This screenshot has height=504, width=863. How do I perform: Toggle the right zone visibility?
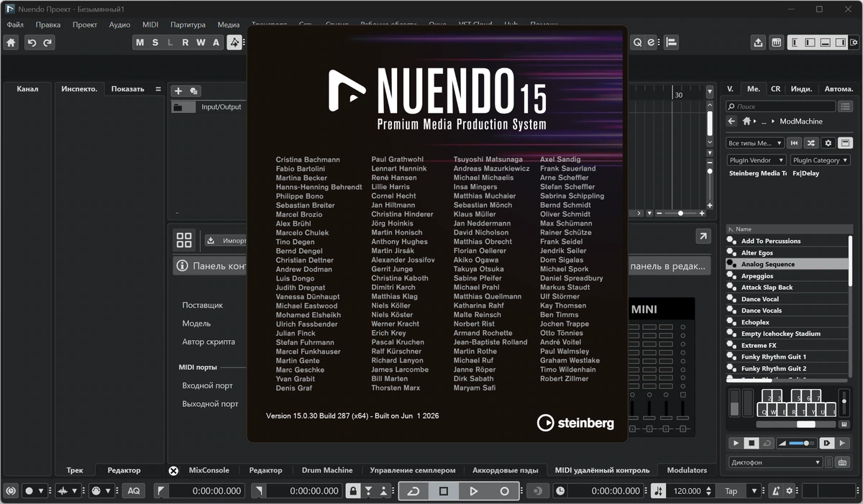pos(841,42)
